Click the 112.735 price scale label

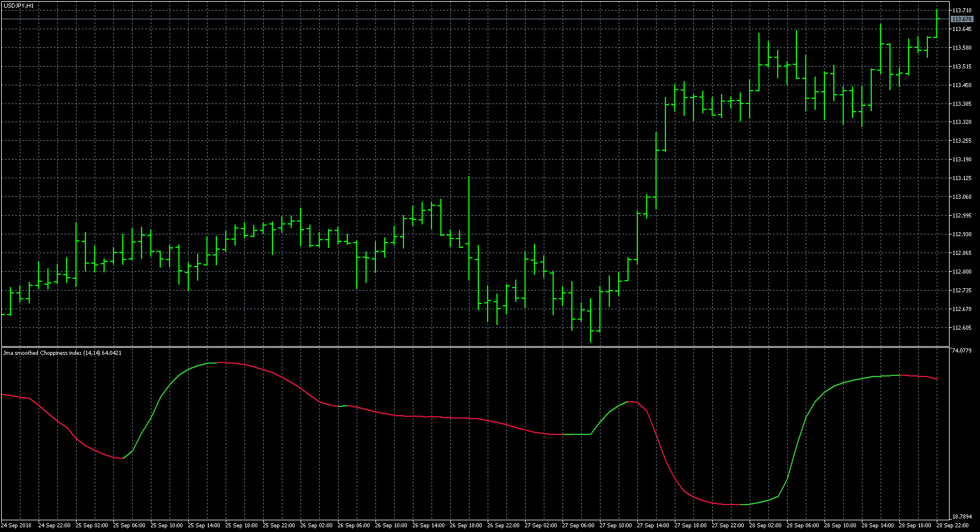[962, 291]
